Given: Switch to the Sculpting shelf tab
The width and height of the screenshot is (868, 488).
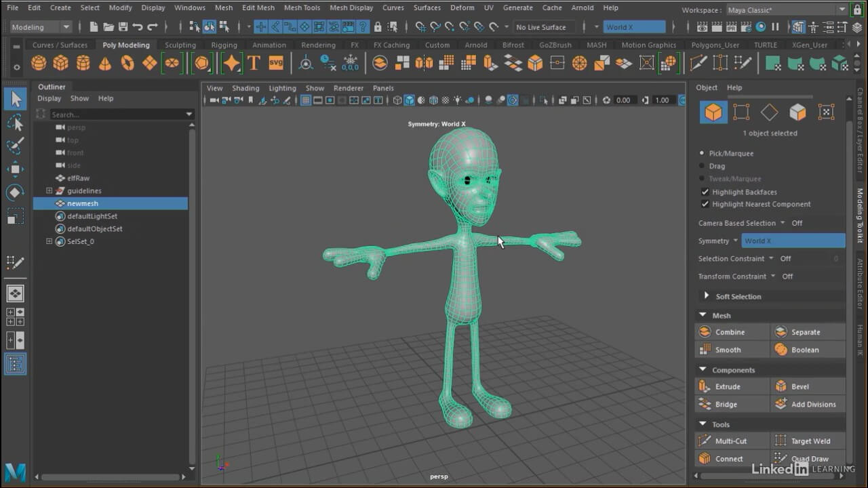Looking at the screenshot, I should pos(180,45).
